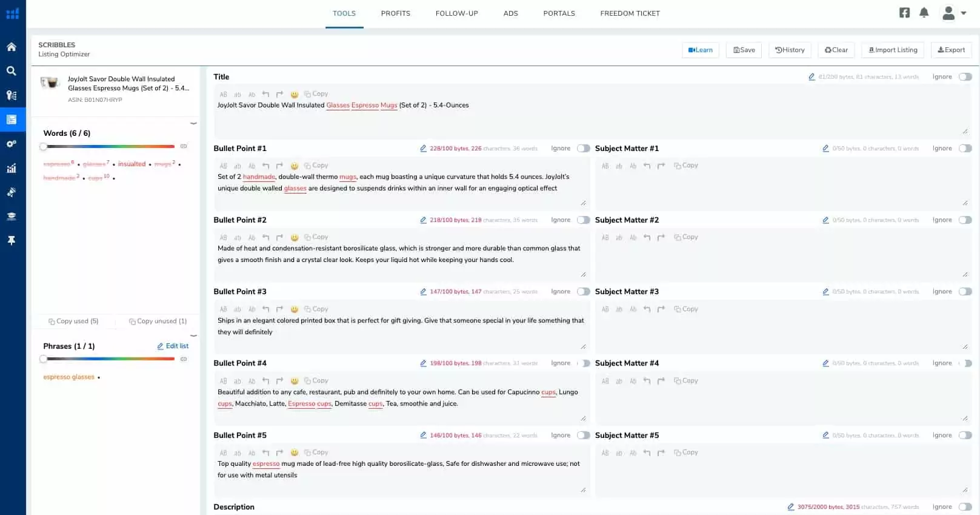Click the link icon beside Phrases slider

pyautogui.click(x=184, y=359)
